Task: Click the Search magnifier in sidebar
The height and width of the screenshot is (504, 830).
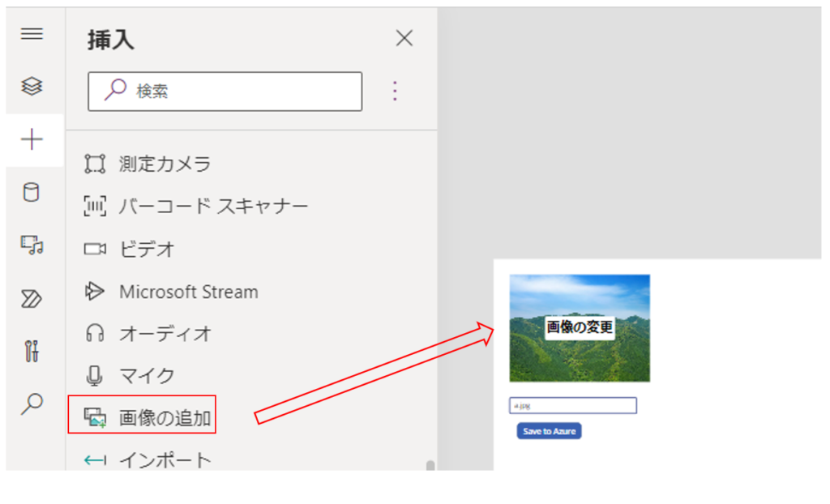Action: click(x=32, y=404)
